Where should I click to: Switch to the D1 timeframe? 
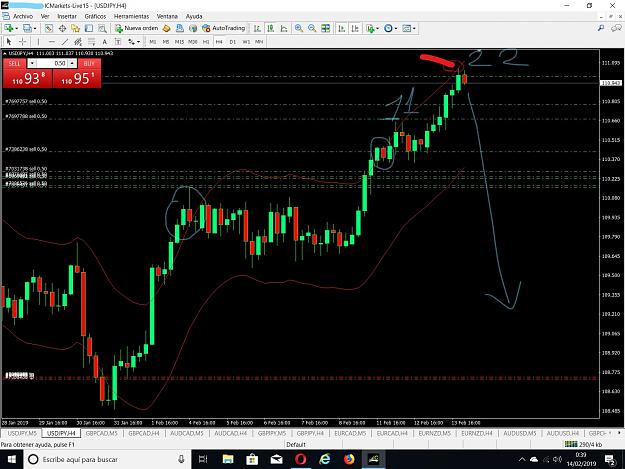tap(233, 41)
